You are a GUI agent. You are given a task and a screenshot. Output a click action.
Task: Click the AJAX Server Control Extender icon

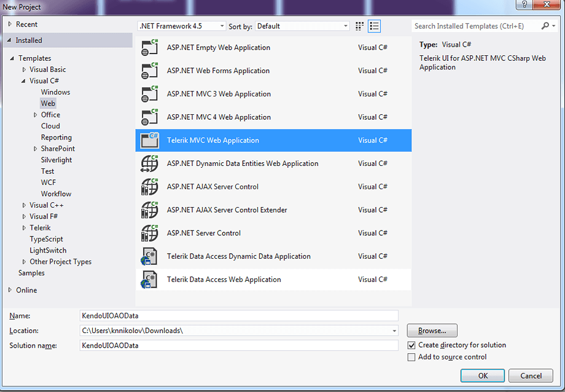[149, 210]
